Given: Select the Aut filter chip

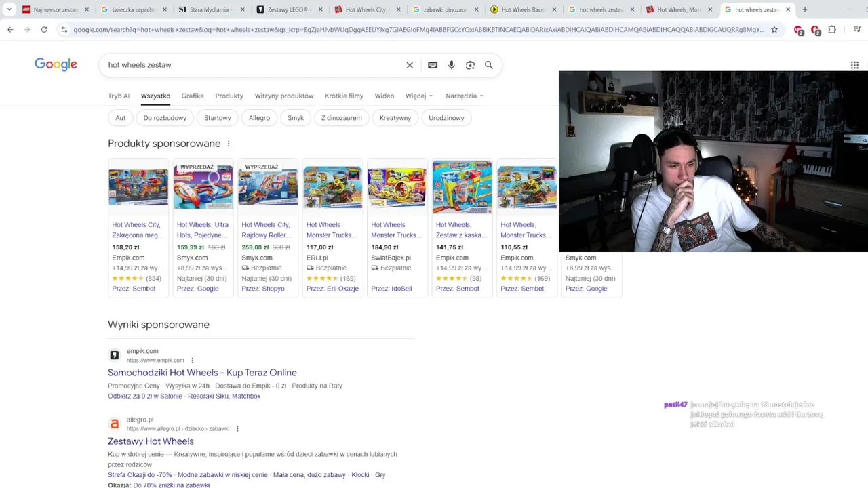Looking at the screenshot, I should pos(120,118).
